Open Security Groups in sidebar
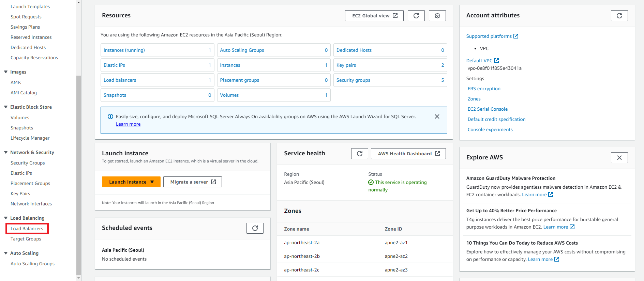644x281 pixels. pos(28,163)
